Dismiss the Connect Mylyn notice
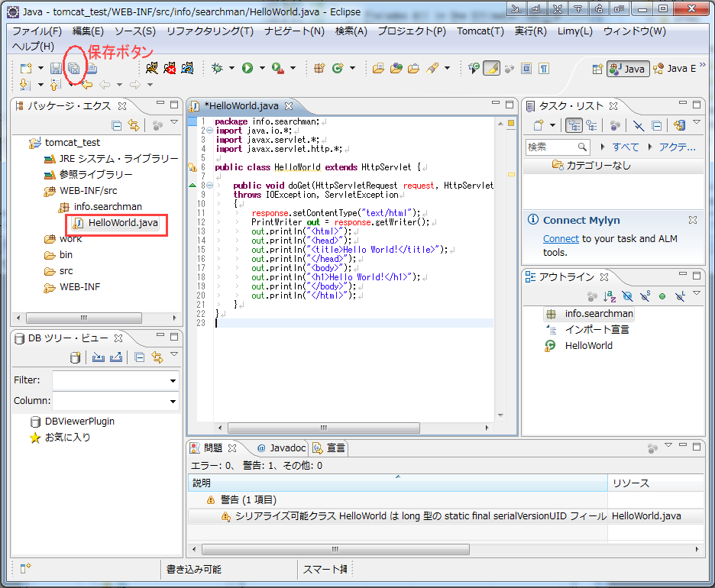 click(x=693, y=220)
